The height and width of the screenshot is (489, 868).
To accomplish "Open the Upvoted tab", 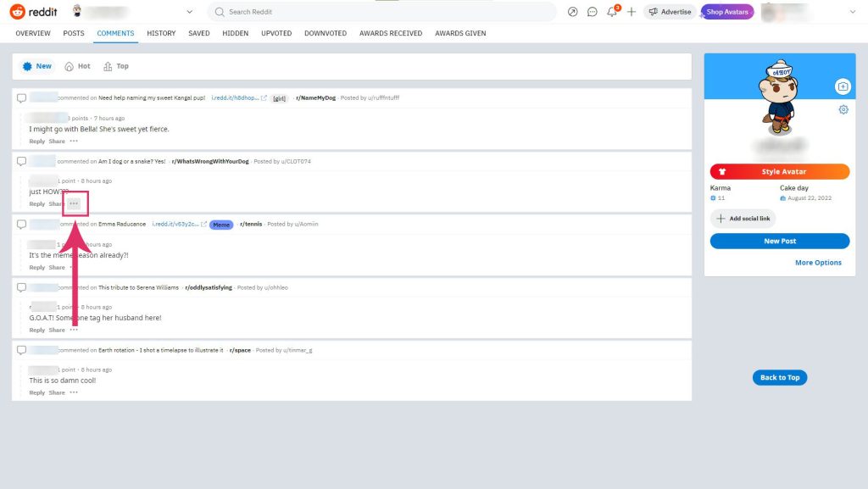I will click(276, 33).
